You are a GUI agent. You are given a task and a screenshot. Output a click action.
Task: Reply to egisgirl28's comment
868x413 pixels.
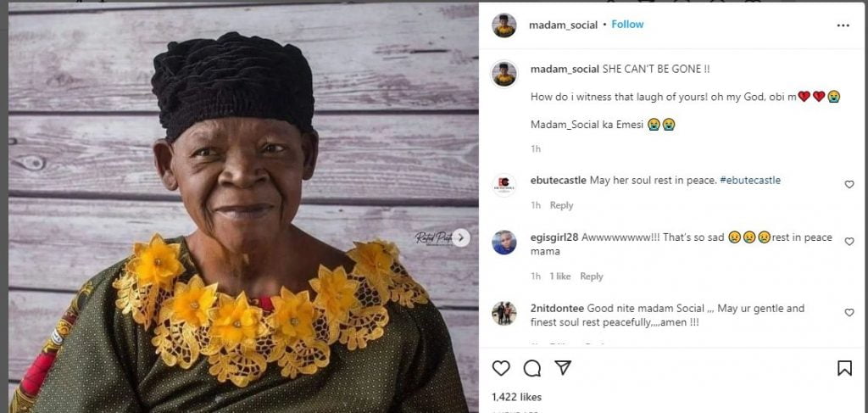point(591,276)
